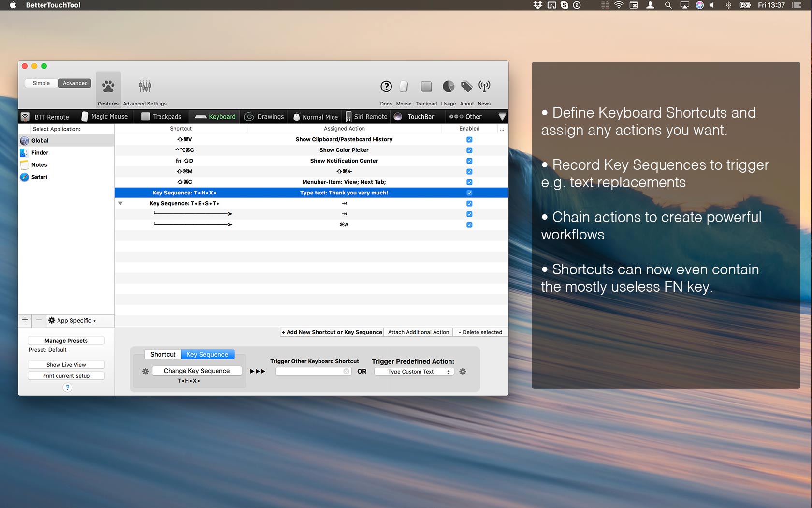Viewport: 812px width, 508px height.
Task: Open the App Specific dropdown
Action: pos(73,321)
